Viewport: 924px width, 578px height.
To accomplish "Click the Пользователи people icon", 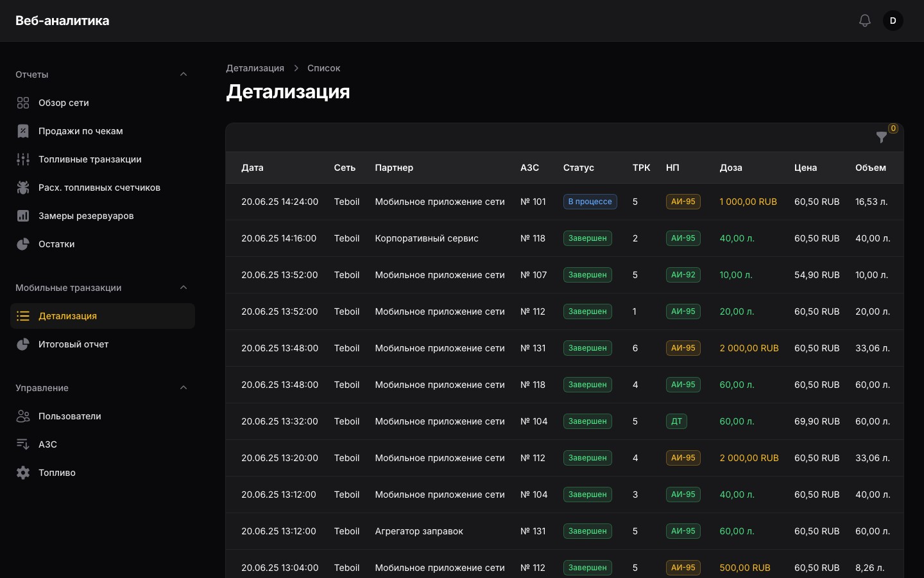I will [23, 416].
